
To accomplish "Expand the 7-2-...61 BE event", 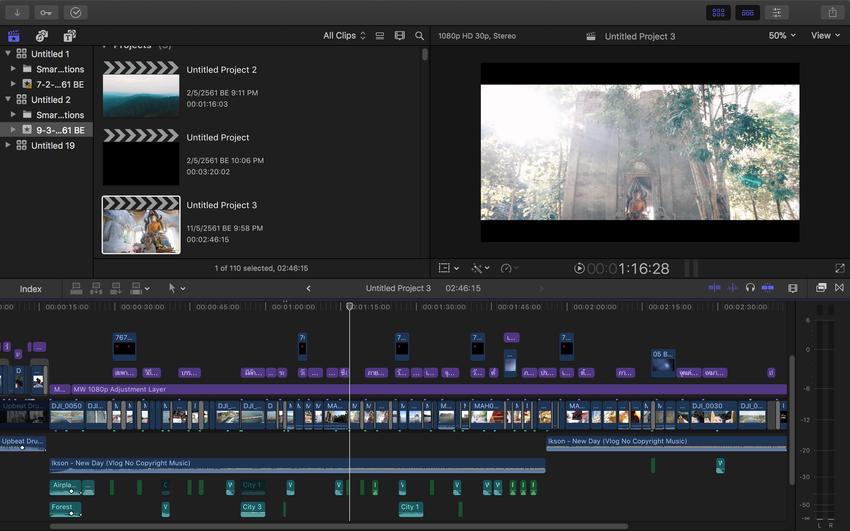I will tap(13, 84).
